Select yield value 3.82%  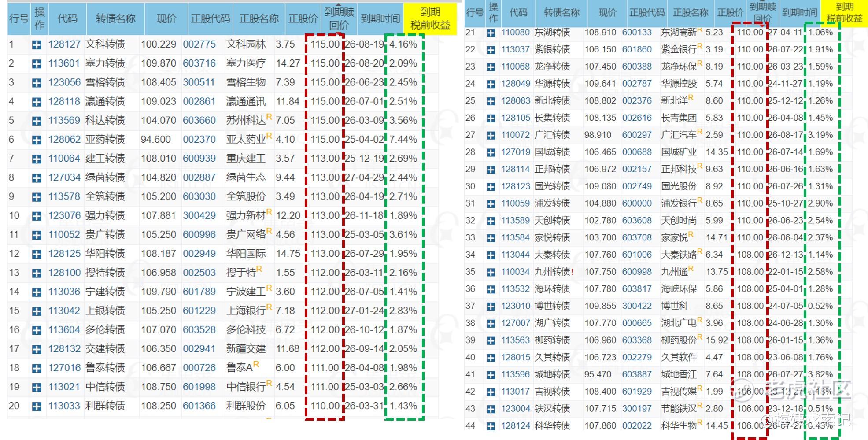click(x=820, y=374)
